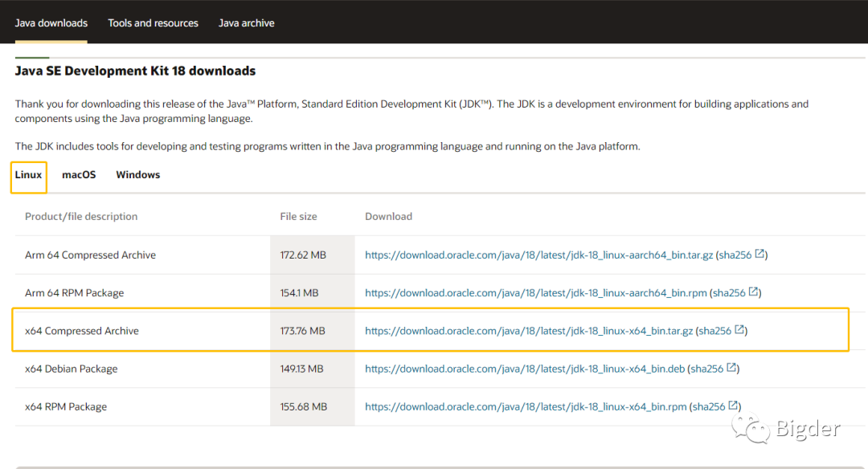The width and height of the screenshot is (868, 469).
Task: Open the Java archive tab
Action: [247, 22]
